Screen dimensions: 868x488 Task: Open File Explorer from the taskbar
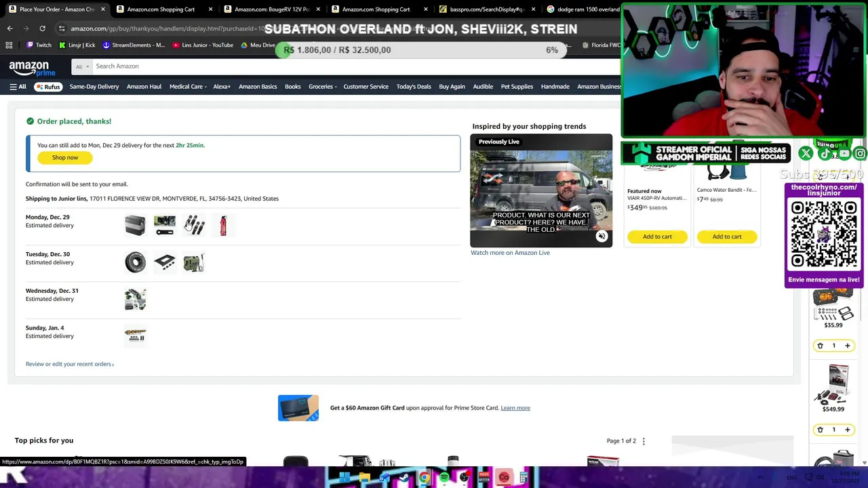[x=365, y=478]
